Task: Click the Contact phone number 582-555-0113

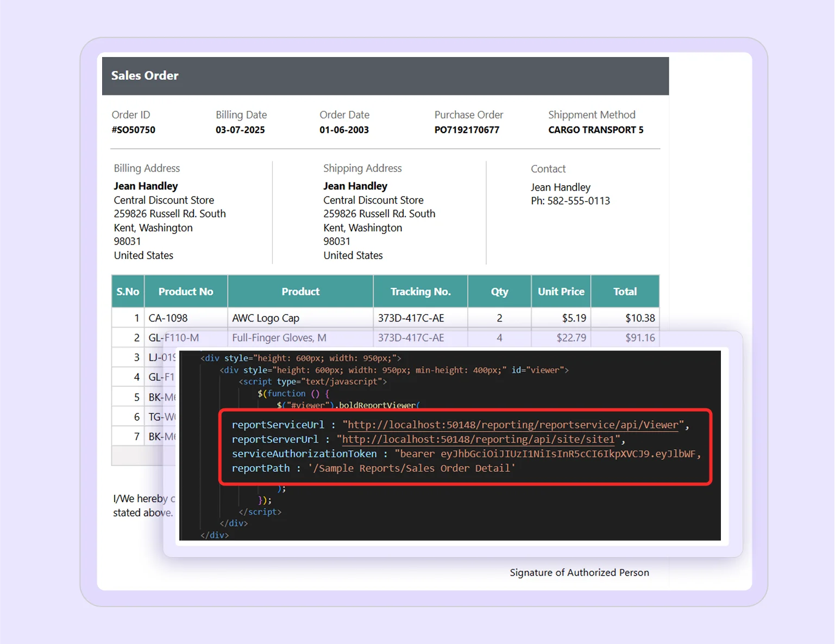Action: click(x=570, y=200)
